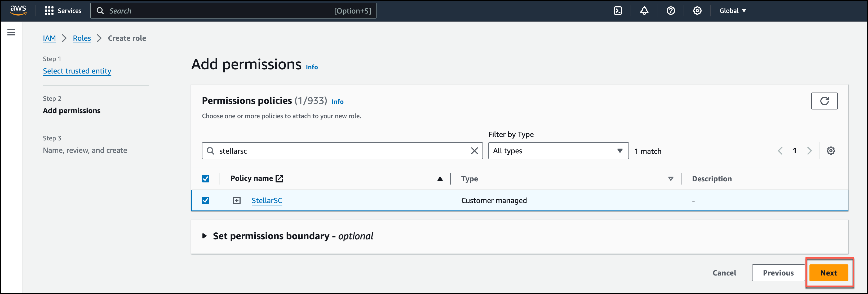Refresh the permissions policies list
Image resolution: width=868 pixels, height=294 pixels.
point(824,101)
